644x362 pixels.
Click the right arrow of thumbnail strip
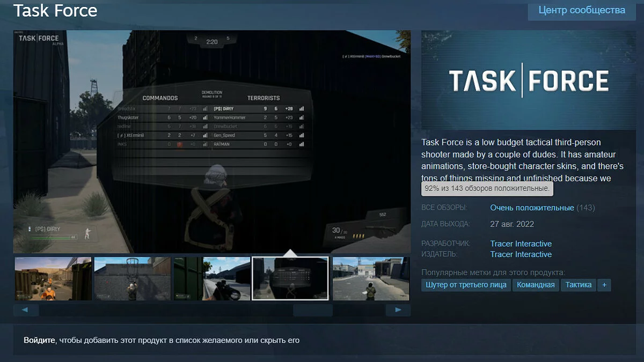[x=398, y=310]
